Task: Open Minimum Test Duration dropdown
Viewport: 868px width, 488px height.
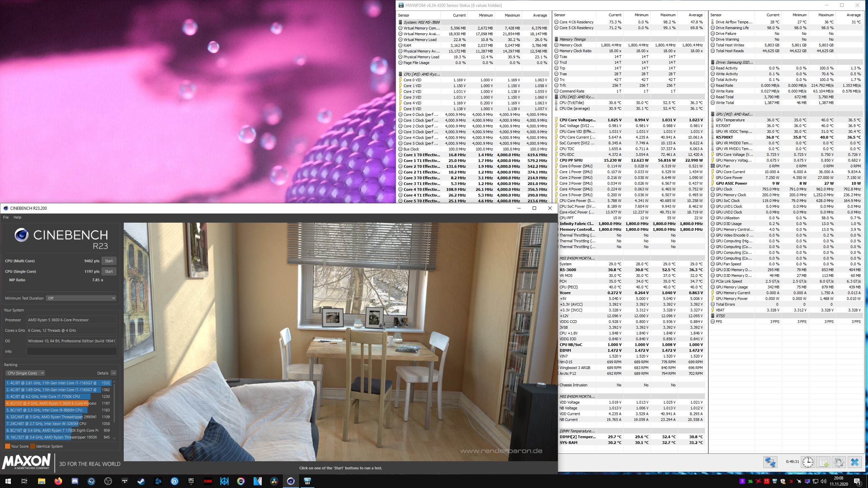Action: (81, 298)
